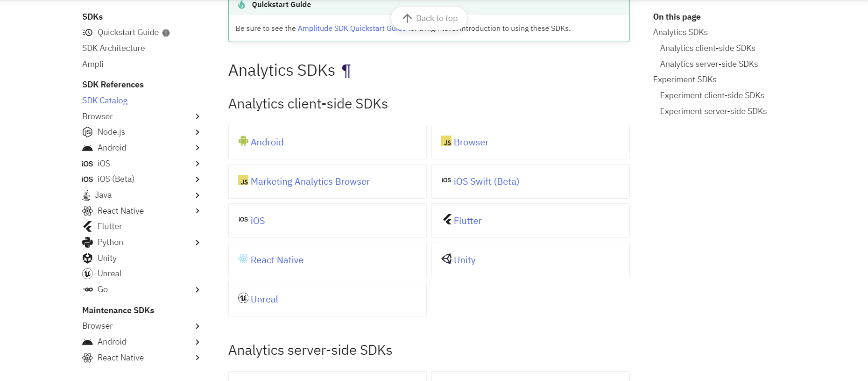Open the Unreal card link
This screenshot has width=868, height=381.
[x=264, y=299]
